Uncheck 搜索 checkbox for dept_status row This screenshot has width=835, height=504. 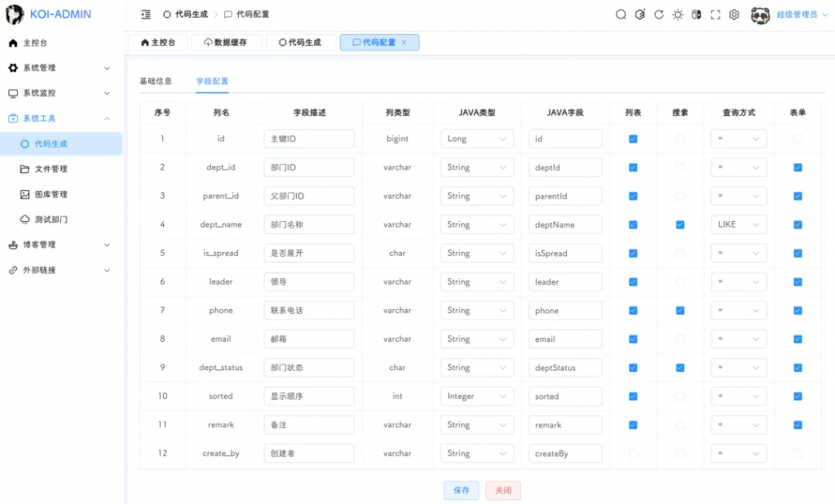[680, 368]
